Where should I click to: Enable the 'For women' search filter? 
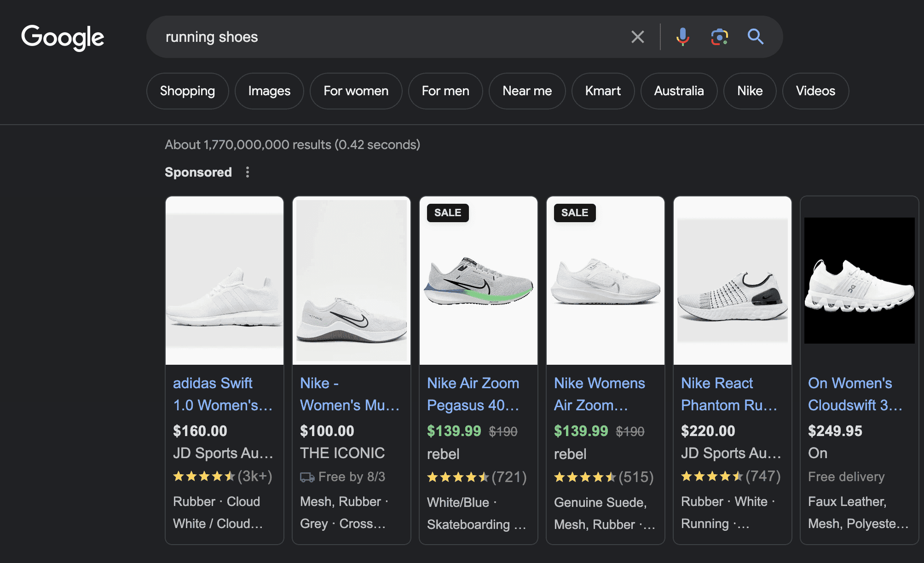pos(355,91)
